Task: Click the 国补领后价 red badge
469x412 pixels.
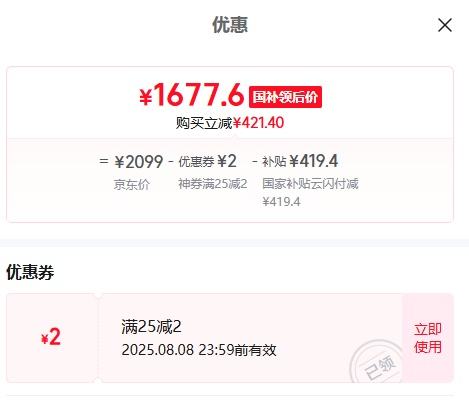Action: tap(285, 97)
